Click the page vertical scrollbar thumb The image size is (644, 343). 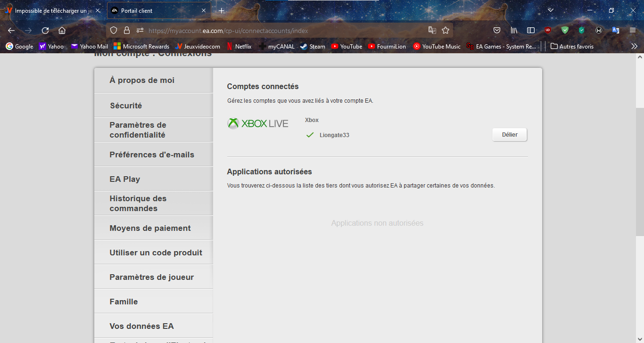pos(640,172)
